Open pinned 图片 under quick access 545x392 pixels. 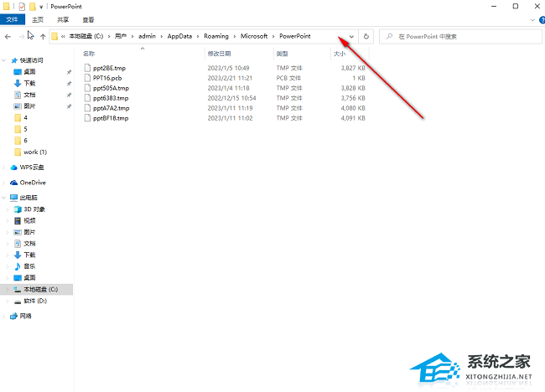pyautogui.click(x=29, y=106)
